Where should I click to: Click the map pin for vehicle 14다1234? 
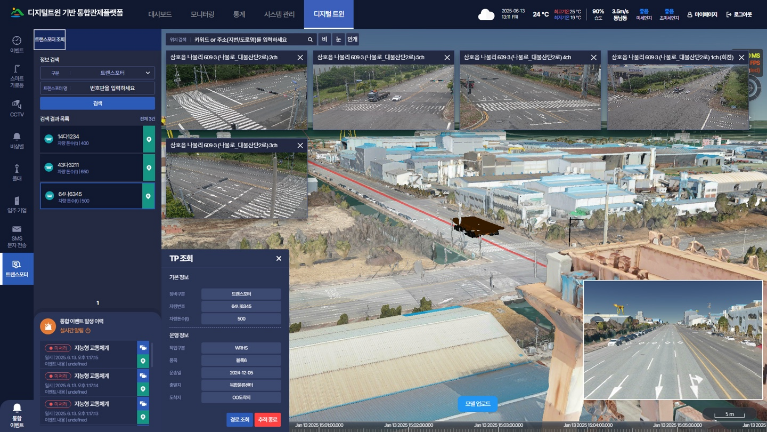coord(149,139)
